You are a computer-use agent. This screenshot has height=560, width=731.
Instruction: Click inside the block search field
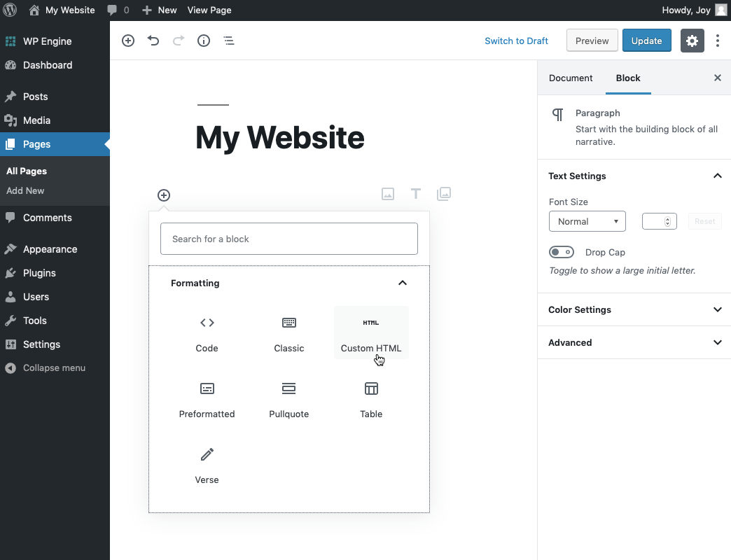point(288,239)
